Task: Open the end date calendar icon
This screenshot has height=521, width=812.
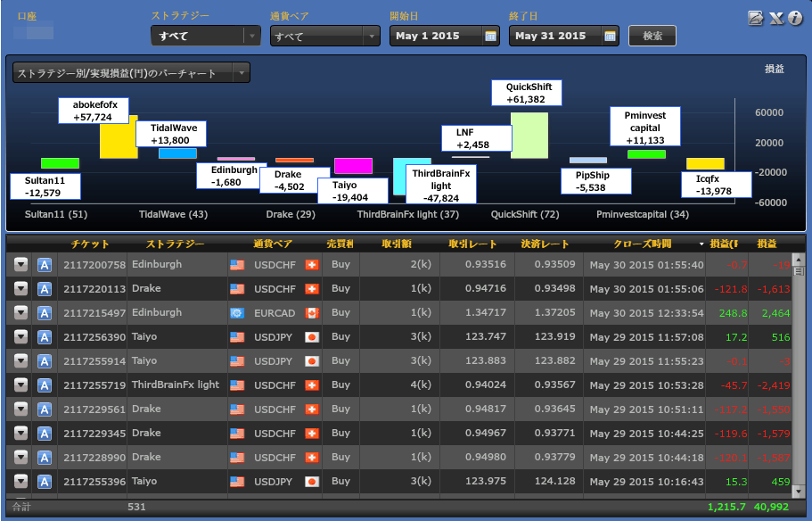Action: pos(610,36)
